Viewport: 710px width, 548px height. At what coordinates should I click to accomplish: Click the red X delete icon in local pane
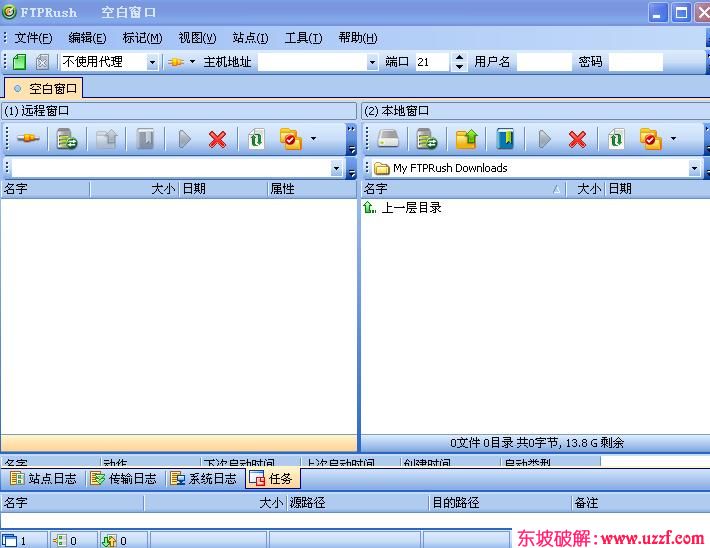coord(577,139)
